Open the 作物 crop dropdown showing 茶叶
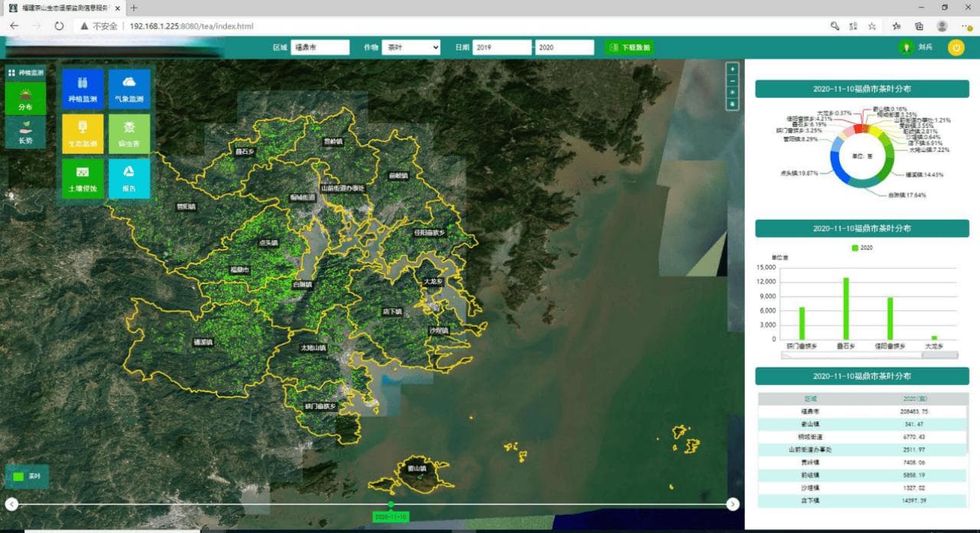This screenshot has width=980, height=533. [x=411, y=47]
